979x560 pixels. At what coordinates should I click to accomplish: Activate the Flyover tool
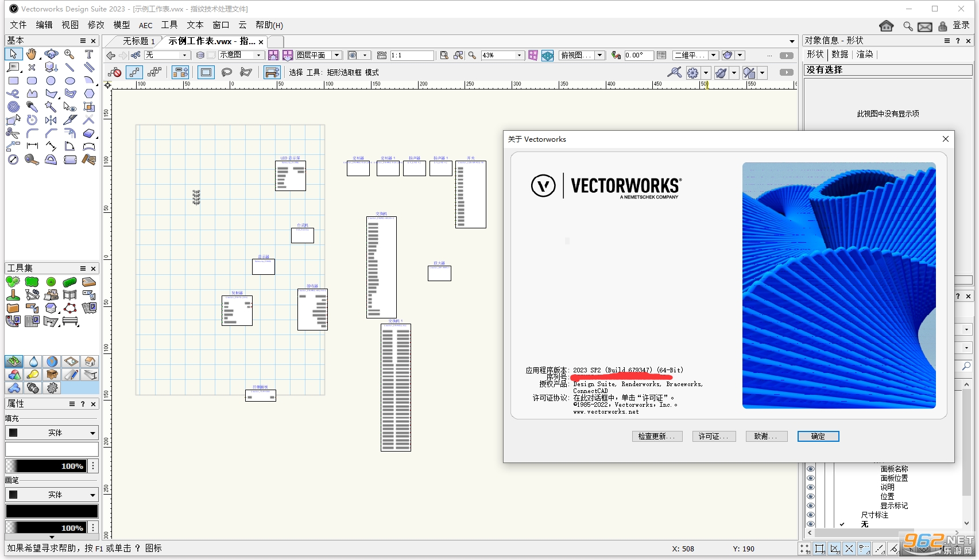tap(51, 54)
